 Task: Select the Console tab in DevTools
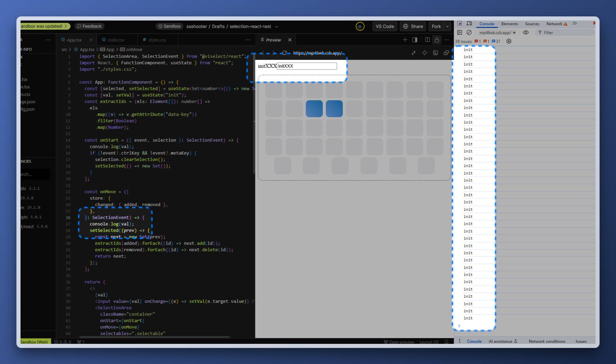click(x=487, y=24)
